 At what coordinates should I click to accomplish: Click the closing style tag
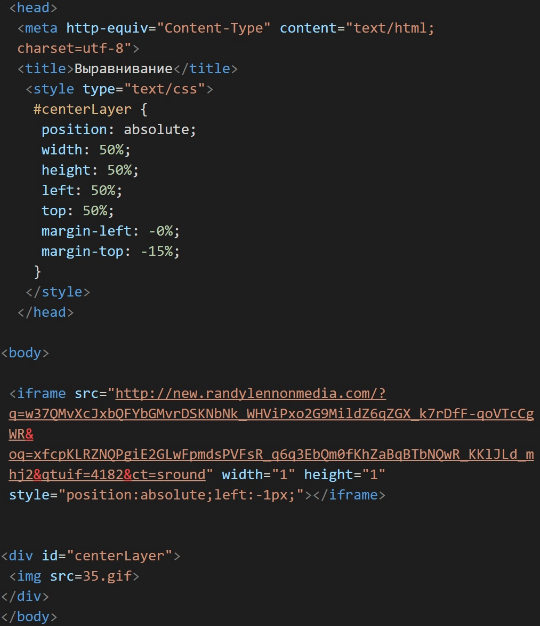pyautogui.click(x=58, y=292)
